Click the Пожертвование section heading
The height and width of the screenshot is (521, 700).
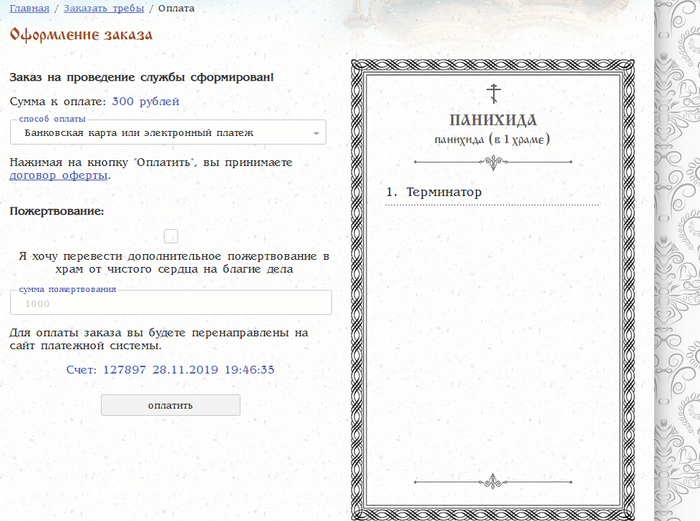(x=57, y=211)
